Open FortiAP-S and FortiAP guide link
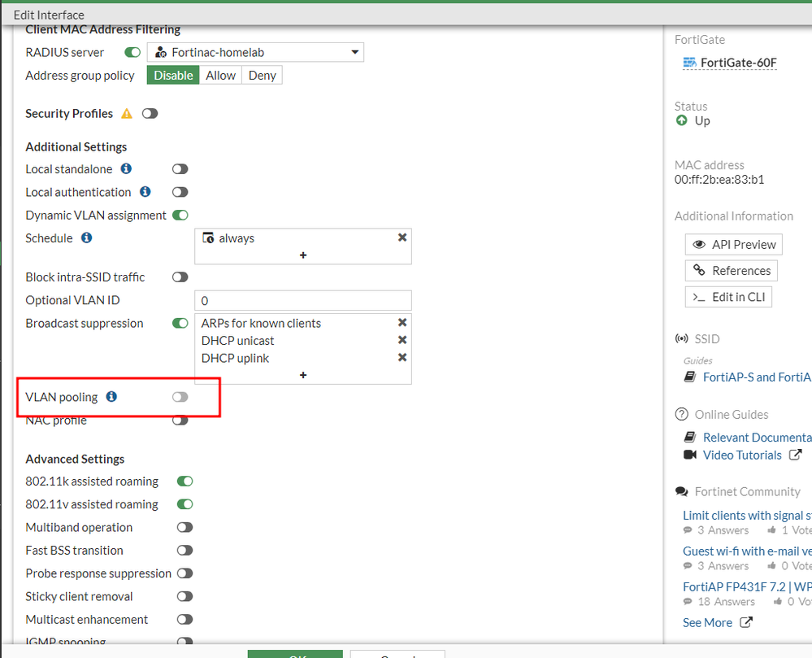The width and height of the screenshot is (812, 658). click(x=757, y=377)
